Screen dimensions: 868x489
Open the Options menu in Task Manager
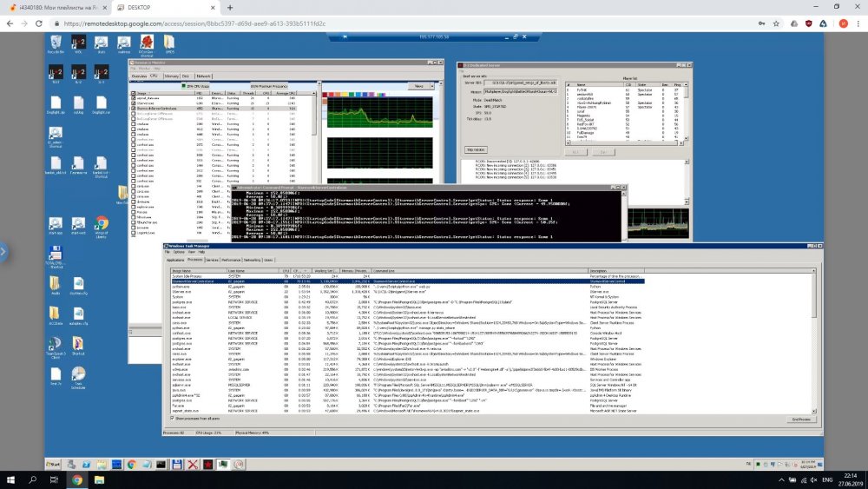[x=179, y=252]
